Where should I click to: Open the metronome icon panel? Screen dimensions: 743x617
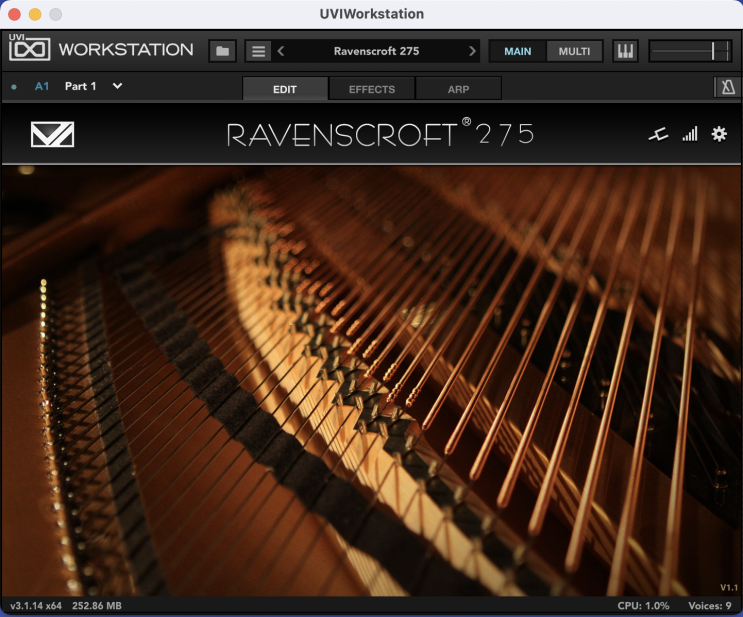[727, 88]
